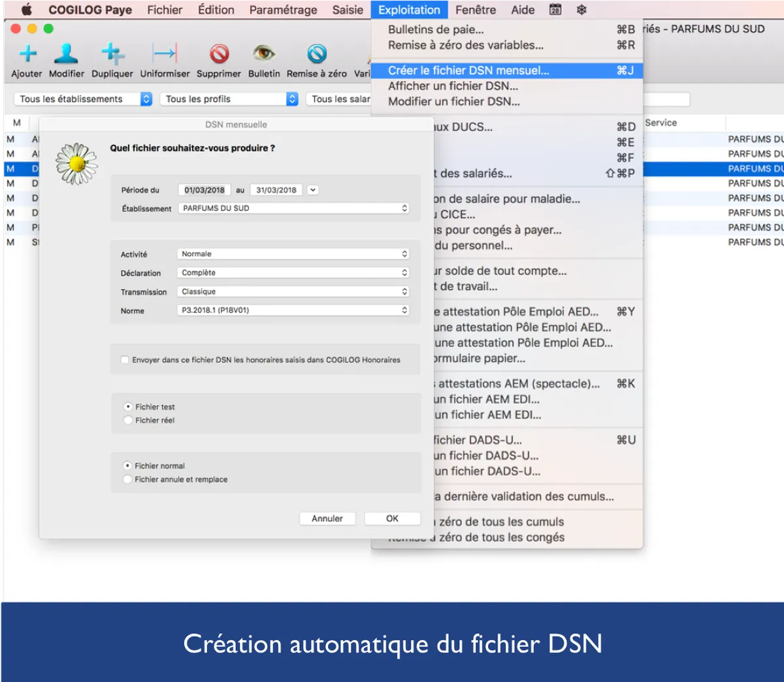Open Bulletin with the eye icon
Viewport: 784px width, 682px height.
(x=264, y=54)
